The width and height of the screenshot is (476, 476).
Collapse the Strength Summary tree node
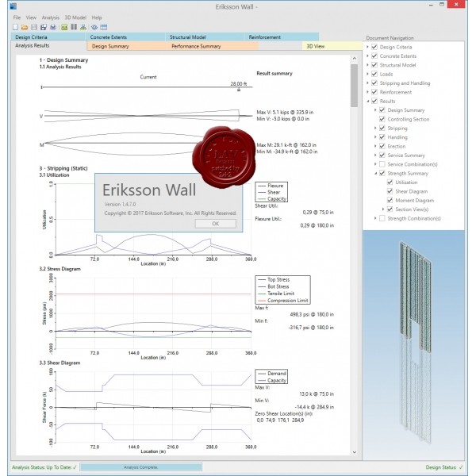[x=375, y=173]
